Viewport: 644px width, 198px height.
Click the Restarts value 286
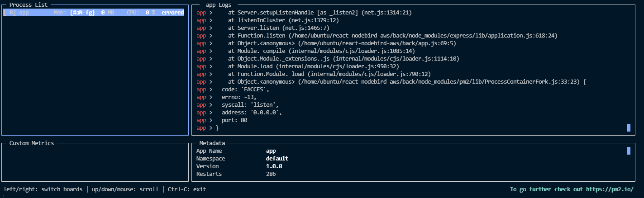click(271, 174)
